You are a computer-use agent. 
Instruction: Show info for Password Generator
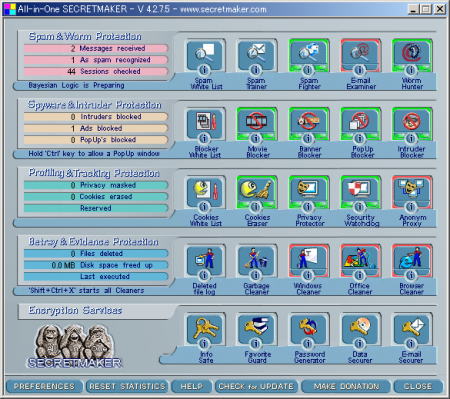click(x=308, y=344)
